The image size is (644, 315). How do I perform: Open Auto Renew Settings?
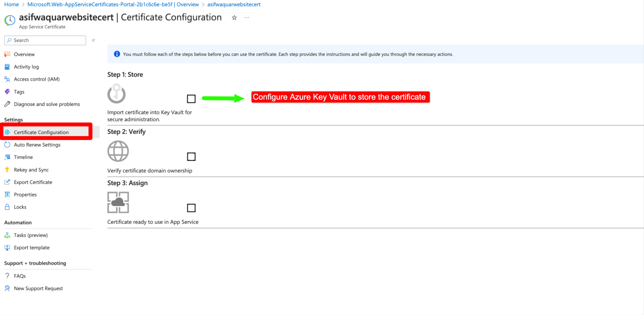click(37, 145)
